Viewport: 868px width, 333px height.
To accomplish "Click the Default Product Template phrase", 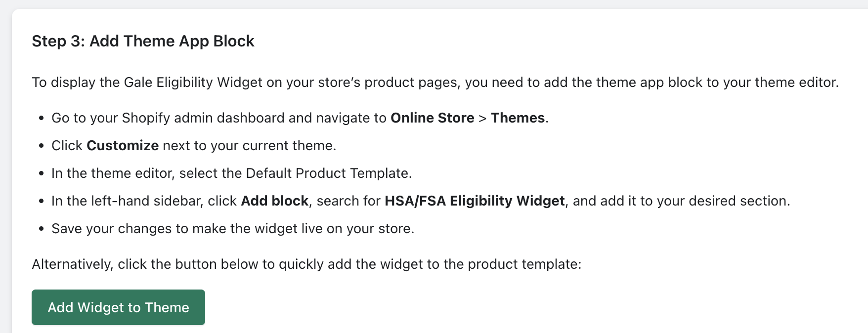I will (x=327, y=173).
